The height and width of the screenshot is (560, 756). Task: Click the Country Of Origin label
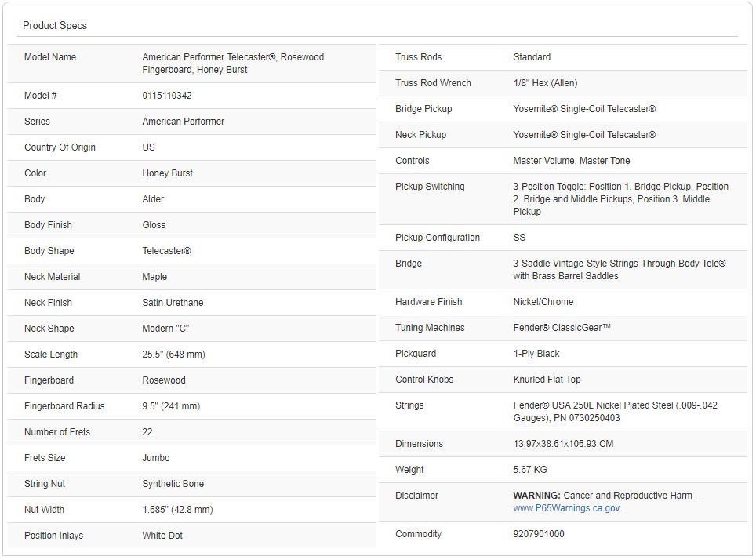[x=60, y=147]
